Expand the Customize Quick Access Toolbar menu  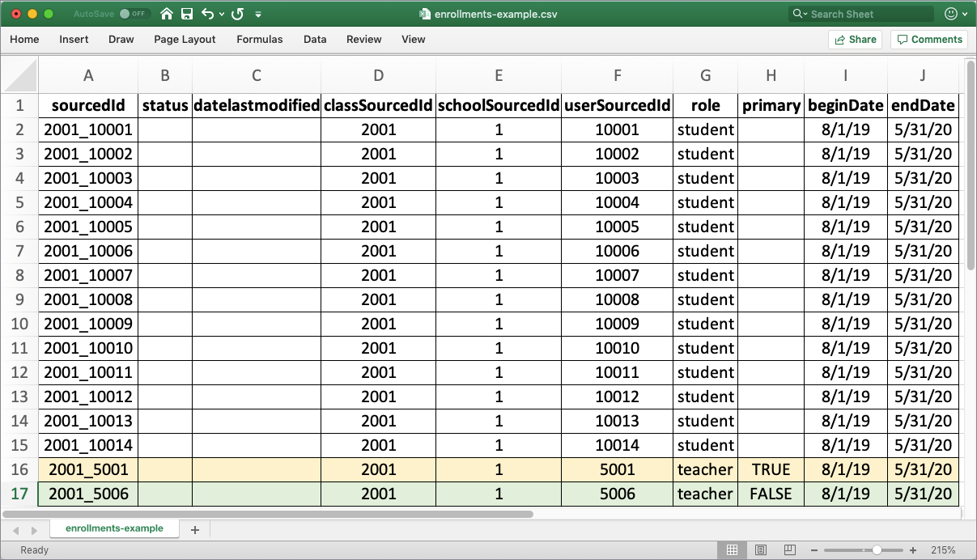point(258,14)
